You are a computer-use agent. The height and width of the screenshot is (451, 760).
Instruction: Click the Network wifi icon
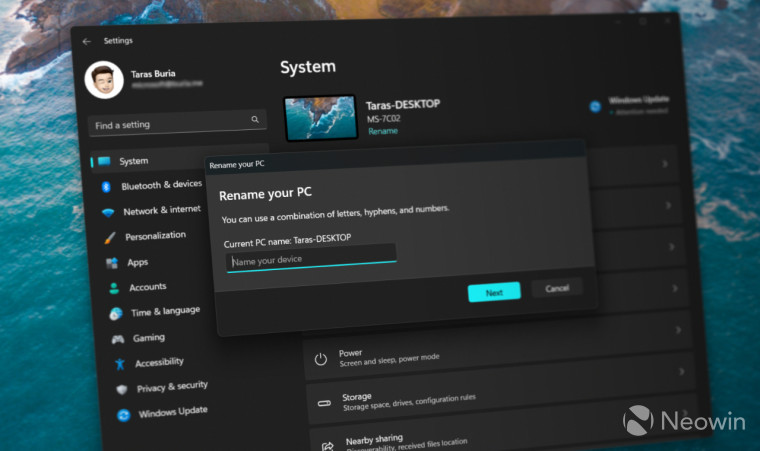(108, 212)
